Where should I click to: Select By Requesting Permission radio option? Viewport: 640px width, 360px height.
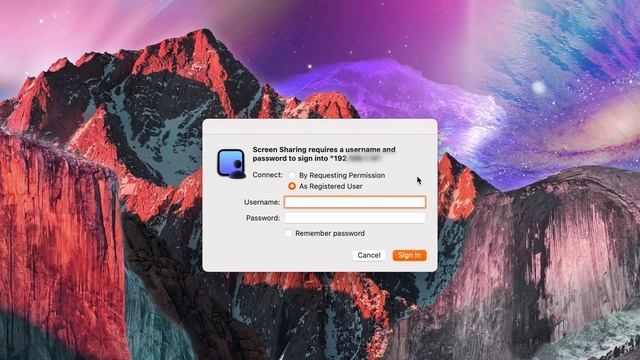click(292, 175)
